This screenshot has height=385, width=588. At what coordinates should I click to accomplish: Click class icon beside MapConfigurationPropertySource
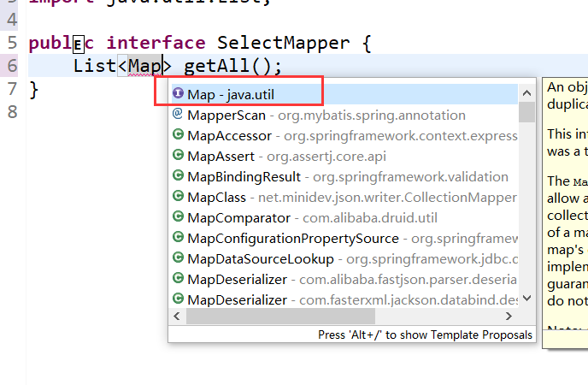(178, 237)
